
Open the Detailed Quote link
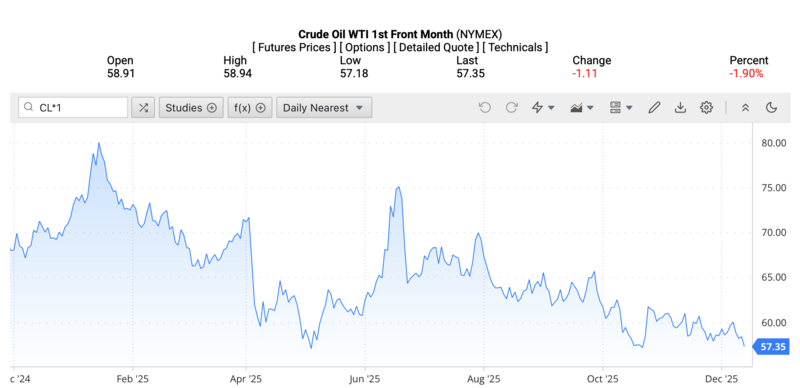pyautogui.click(x=437, y=47)
